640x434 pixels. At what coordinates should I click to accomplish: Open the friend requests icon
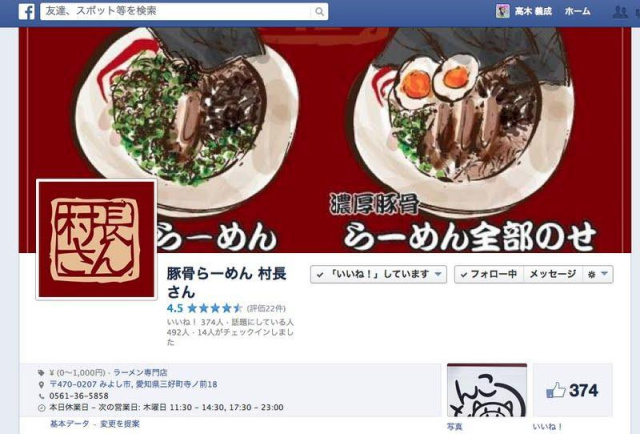620,11
